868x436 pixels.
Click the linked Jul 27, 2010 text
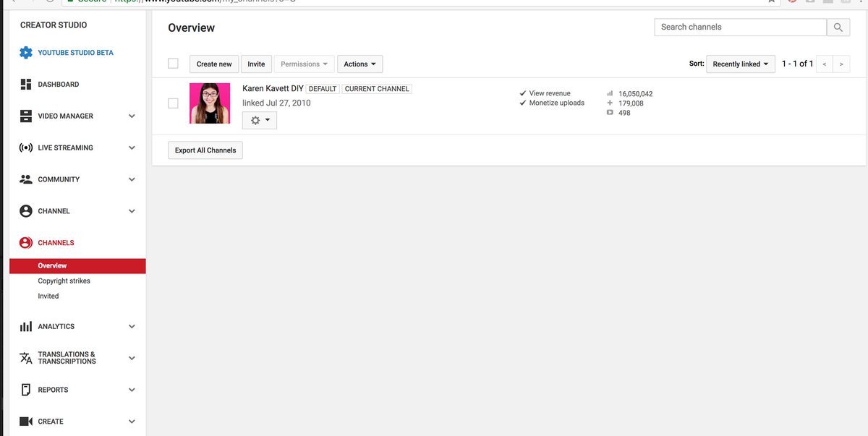click(276, 103)
